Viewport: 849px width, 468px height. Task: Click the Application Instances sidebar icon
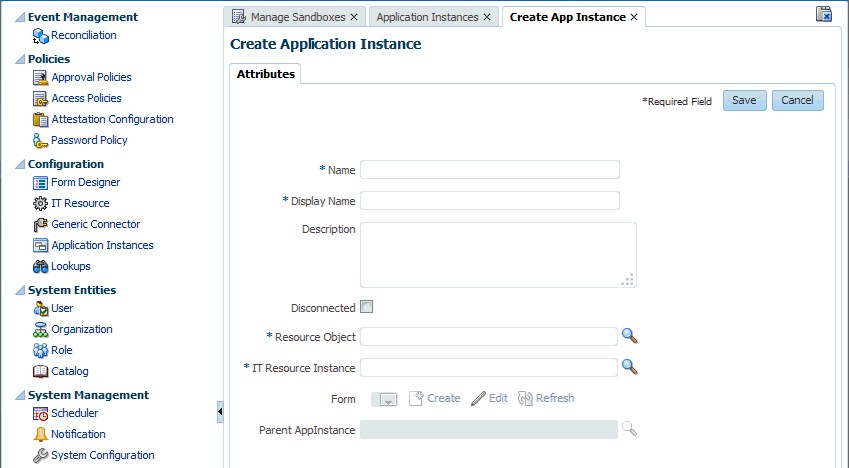[40, 245]
